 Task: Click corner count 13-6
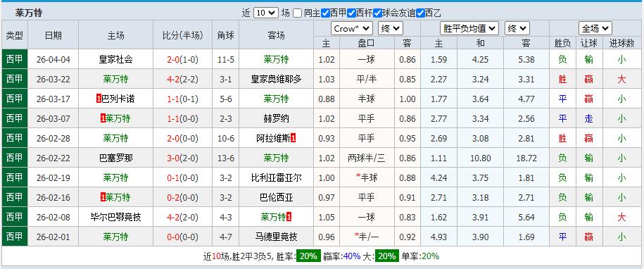point(226,158)
